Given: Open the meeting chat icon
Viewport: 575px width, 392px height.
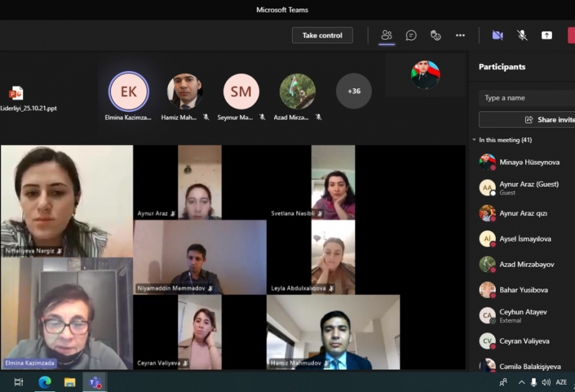Looking at the screenshot, I should [x=411, y=35].
